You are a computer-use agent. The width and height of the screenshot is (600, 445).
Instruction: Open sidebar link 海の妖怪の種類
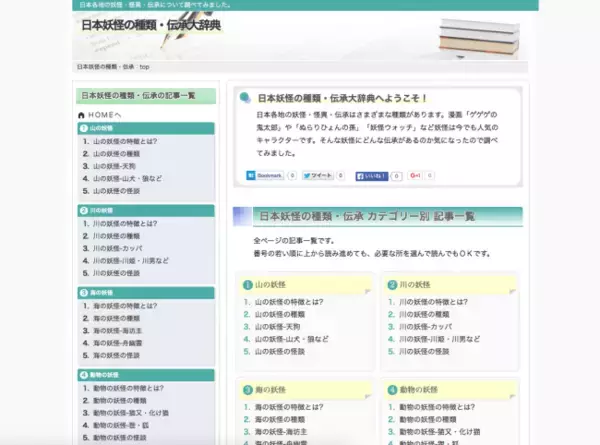pyautogui.click(x=116, y=318)
